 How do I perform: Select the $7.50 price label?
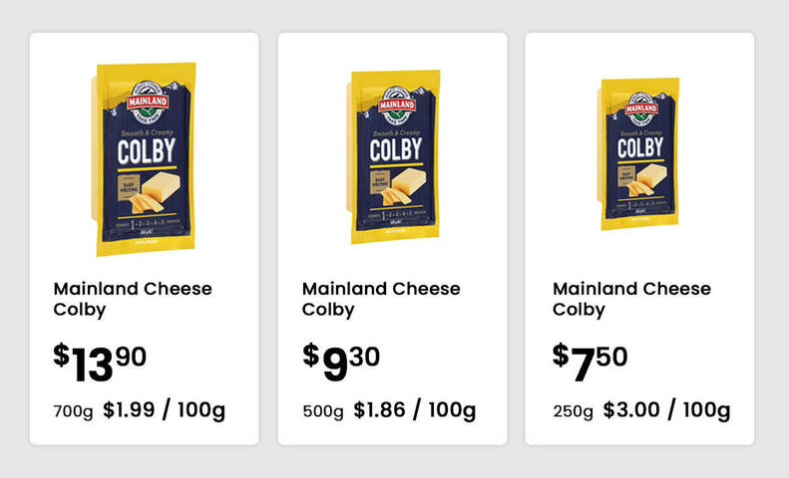590,362
